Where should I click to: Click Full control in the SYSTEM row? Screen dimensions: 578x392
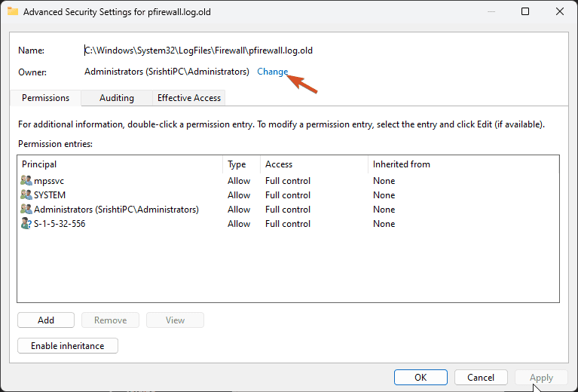click(288, 195)
